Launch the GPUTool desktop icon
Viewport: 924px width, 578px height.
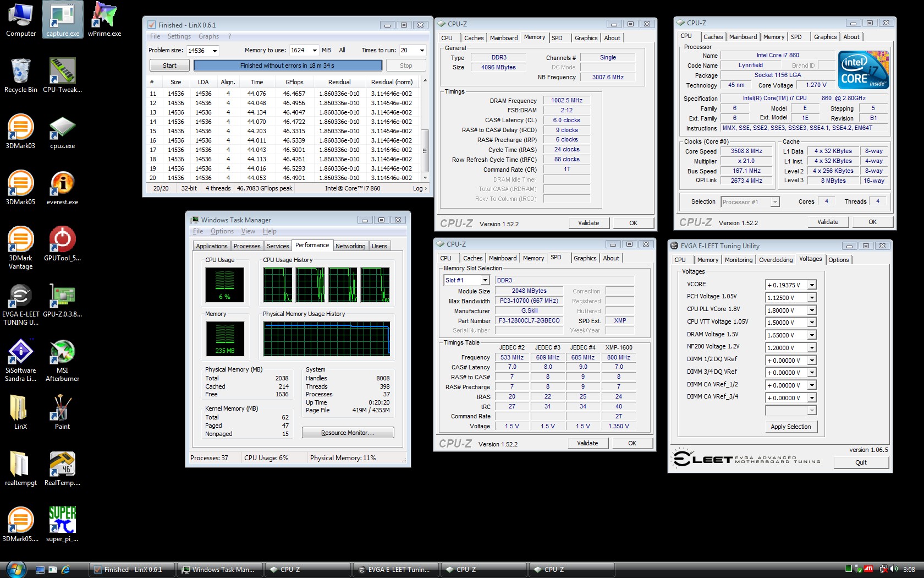click(63, 244)
